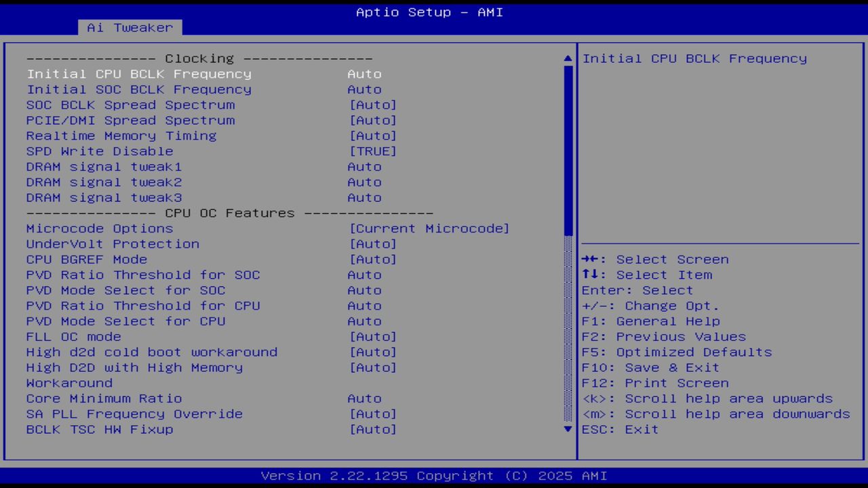Image resolution: width=868 pixels, height=488 pixels.
Task: Open FLL OC mode options
Action: point(373,336)
